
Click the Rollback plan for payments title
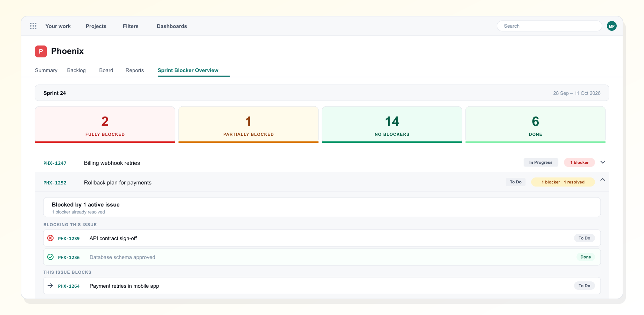[x=118, y=182]
